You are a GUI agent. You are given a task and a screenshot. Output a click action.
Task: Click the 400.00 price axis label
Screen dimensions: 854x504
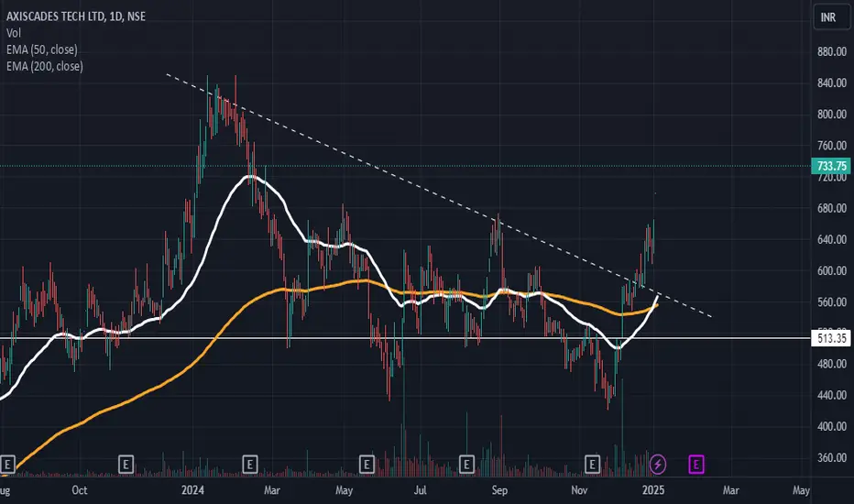[832, 427]
